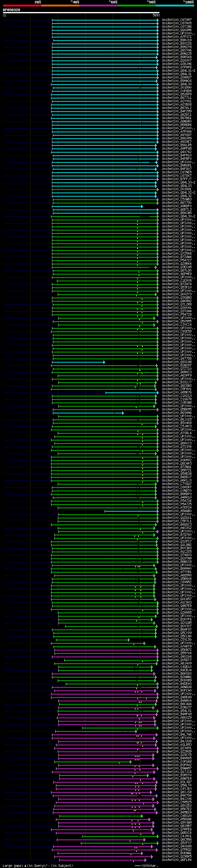Click the UniRef100_Q4UI64 hit name

(x=177, y=656)
